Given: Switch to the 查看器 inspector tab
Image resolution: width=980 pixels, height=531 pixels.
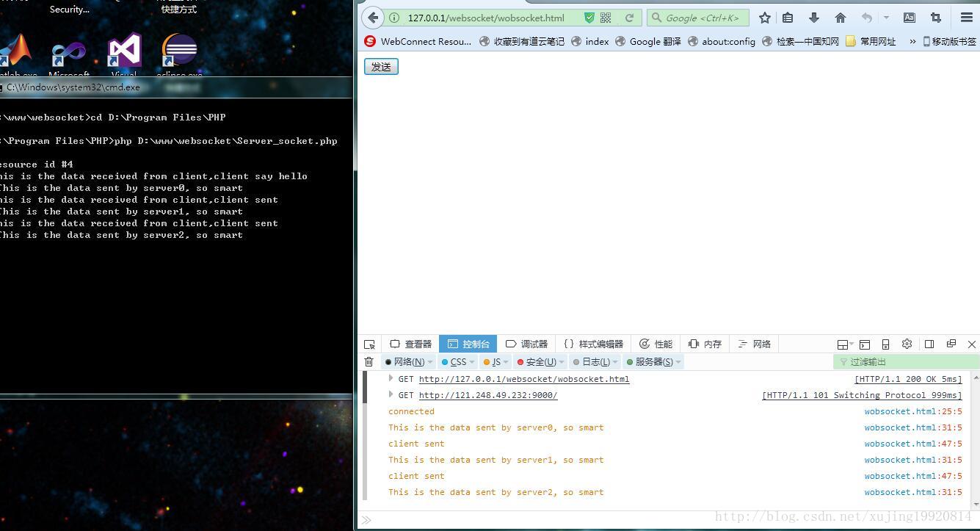Looking at the screenshot, I should point(411,344).
